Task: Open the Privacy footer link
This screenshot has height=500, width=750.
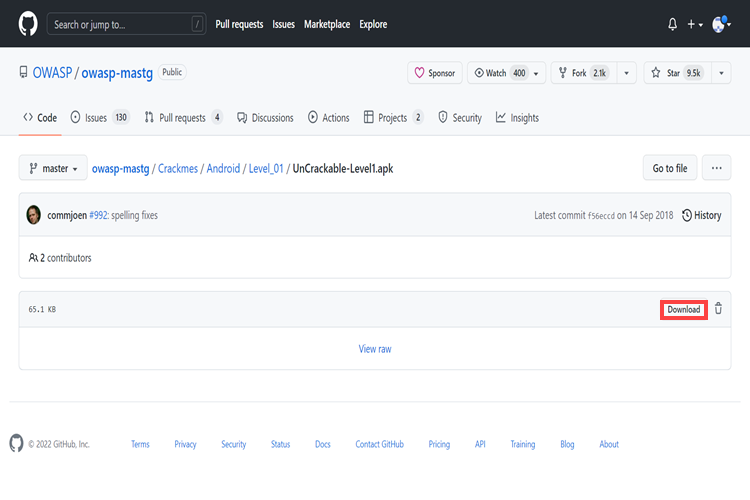Action: (185, 444)
